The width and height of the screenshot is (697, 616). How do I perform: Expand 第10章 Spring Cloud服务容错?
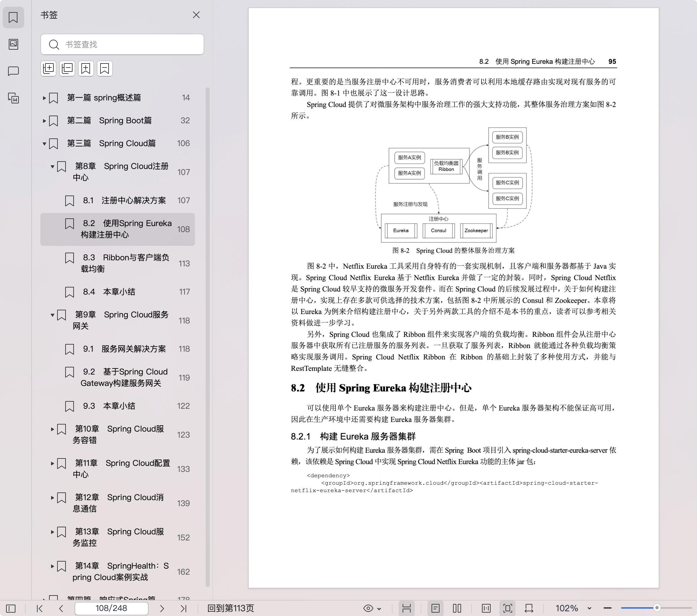[x=52, y=429]
